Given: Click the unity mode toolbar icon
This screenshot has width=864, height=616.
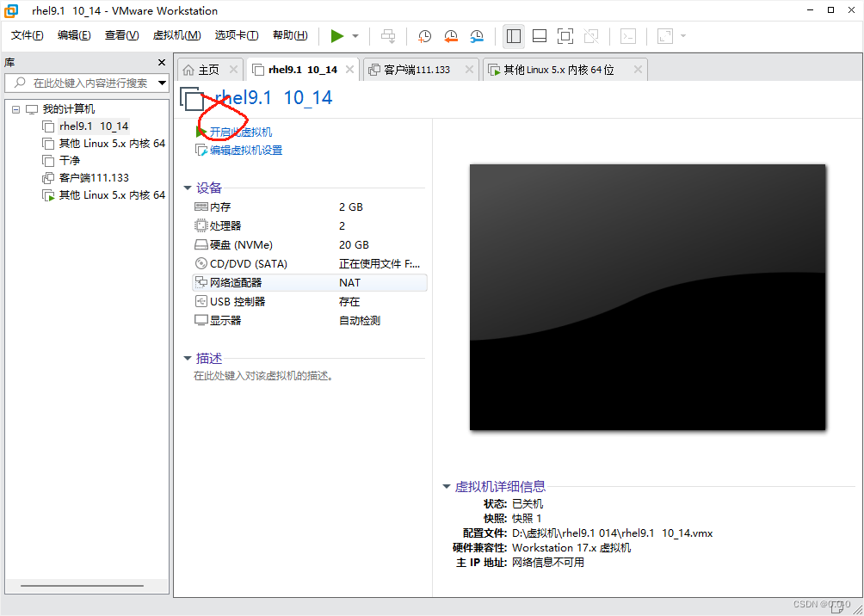Looking at the screenshot, I should coord(591,36).
